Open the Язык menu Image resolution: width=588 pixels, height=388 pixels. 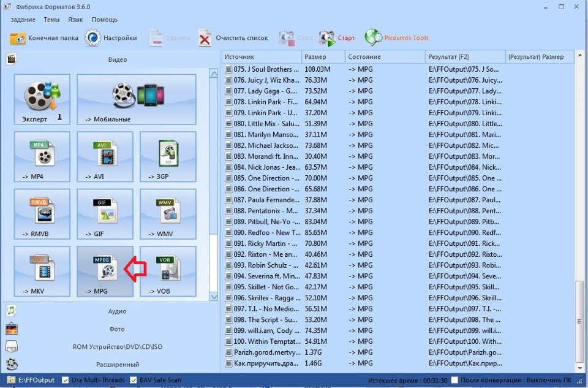75,20
